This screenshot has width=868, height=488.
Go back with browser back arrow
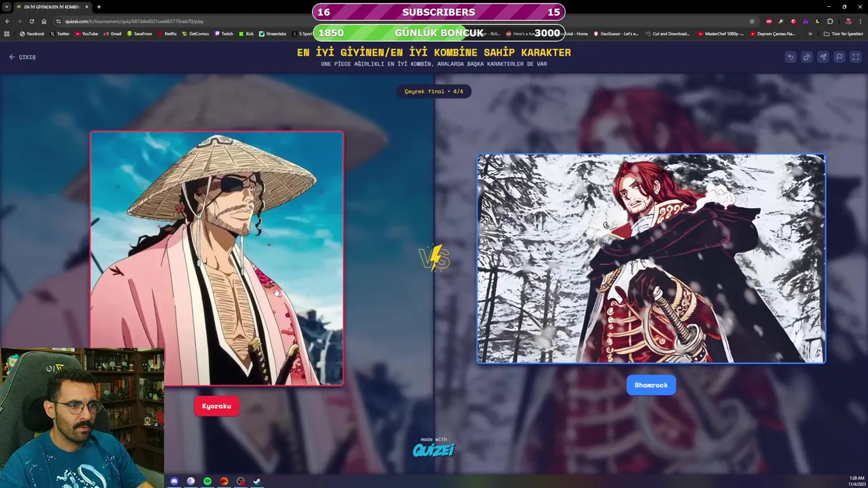(x=7, y=21)
